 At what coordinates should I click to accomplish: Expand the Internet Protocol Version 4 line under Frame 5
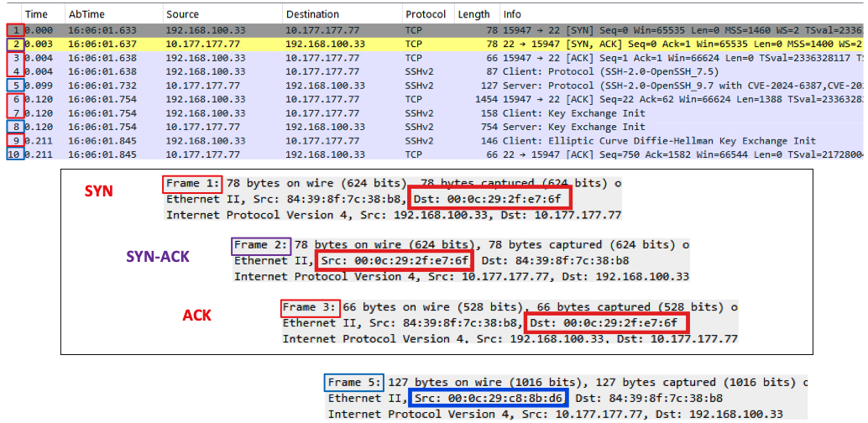[555, 413]
